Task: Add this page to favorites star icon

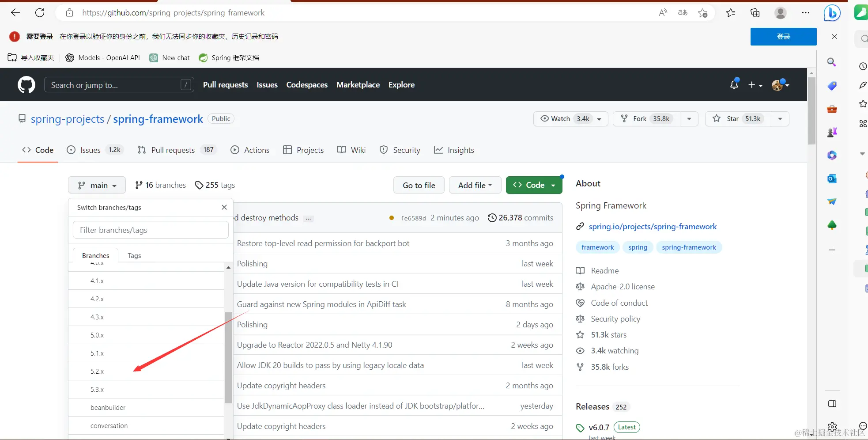Action: [x=703, y=13]
